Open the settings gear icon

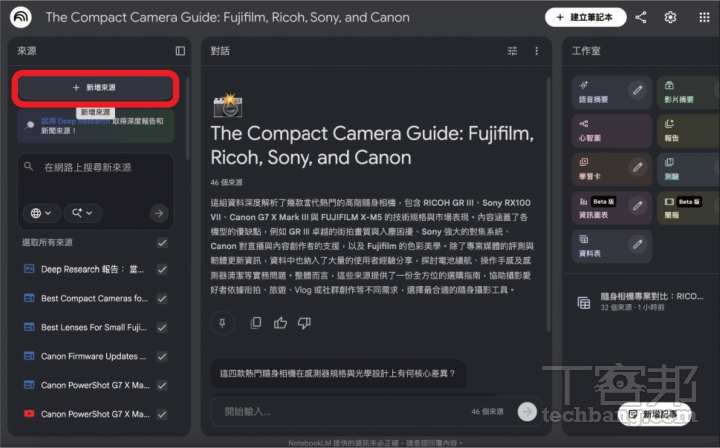670,17
